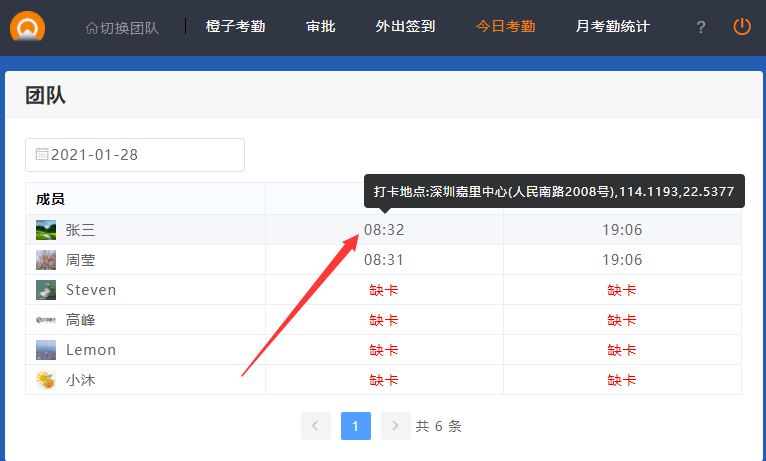Select the 今日考勤 tab

click(505, 27)
